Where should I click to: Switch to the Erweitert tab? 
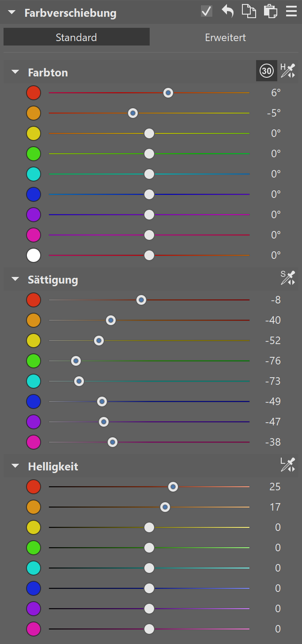pos(225,38)
